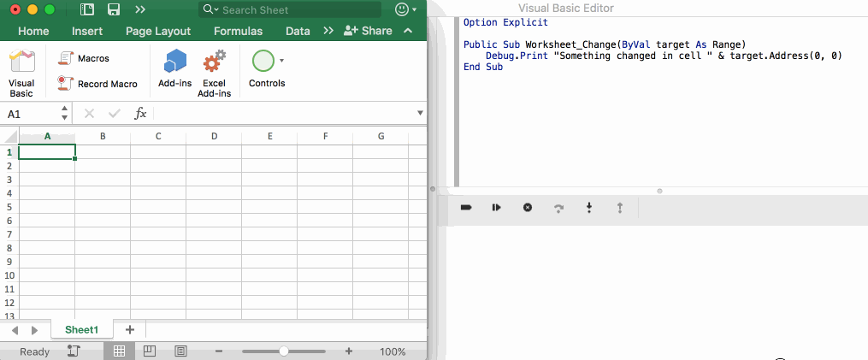
Task: Open Excel Add-ins
Action: 215,73
